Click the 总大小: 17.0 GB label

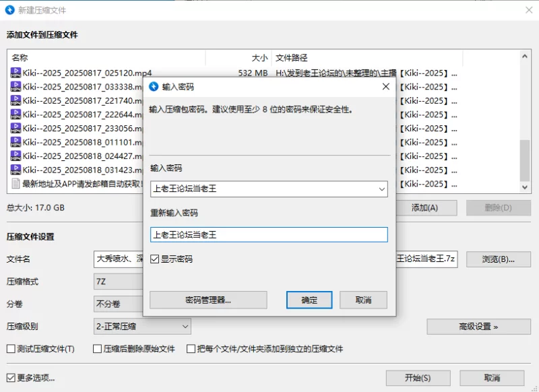point(36,207)
